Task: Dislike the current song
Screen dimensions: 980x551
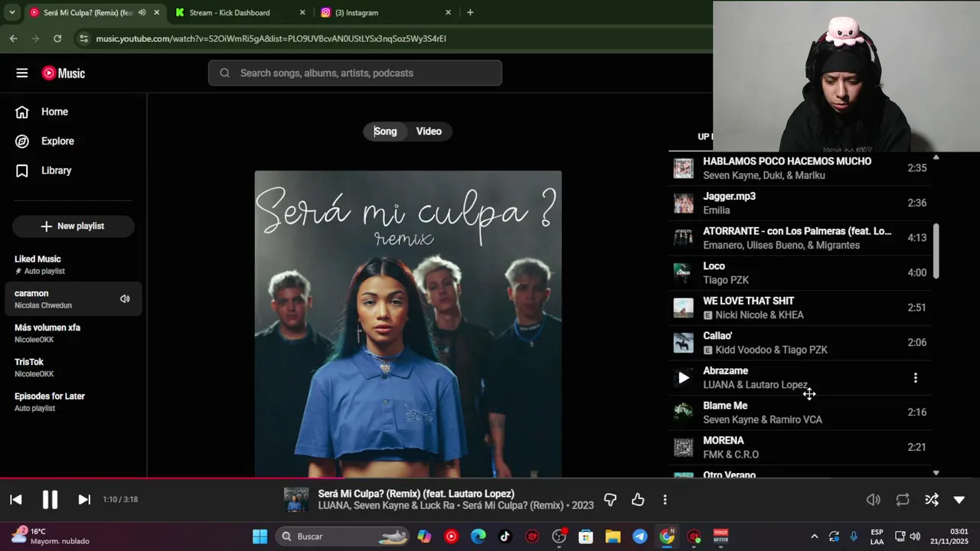Action: 610,500
